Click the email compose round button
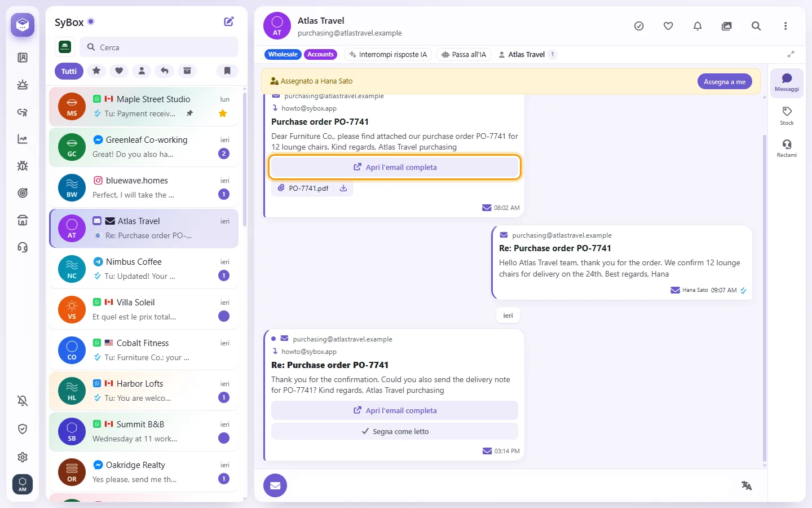This screenshot has height=508, width=812. 275,485
